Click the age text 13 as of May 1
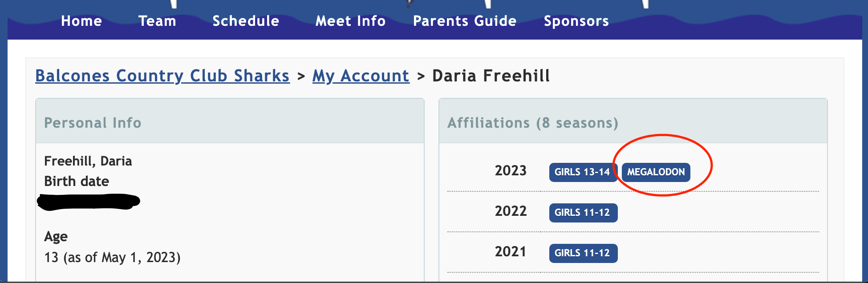The width and height of the screenshot is (868, 283). click(x=112, y=257)
